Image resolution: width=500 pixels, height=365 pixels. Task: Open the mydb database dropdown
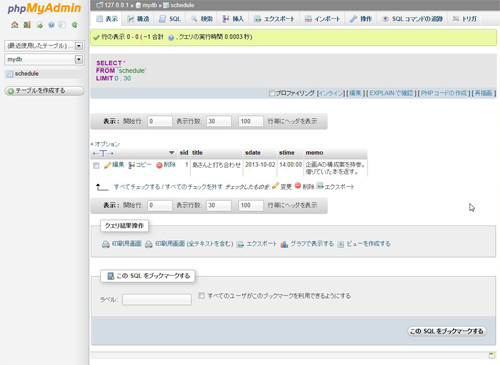44,59
